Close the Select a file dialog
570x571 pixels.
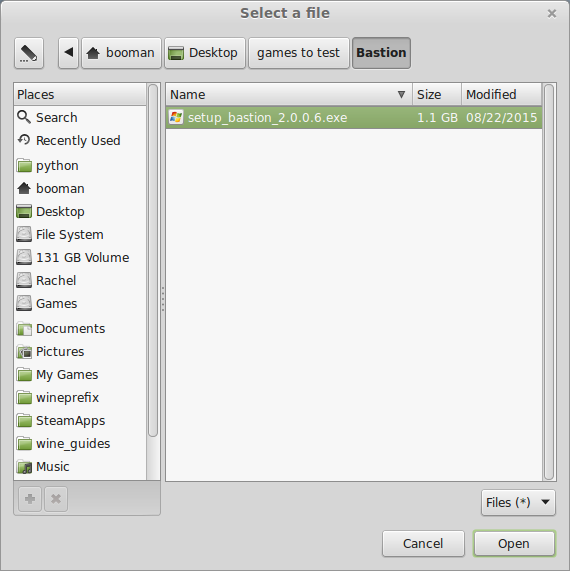pos(552,13)
